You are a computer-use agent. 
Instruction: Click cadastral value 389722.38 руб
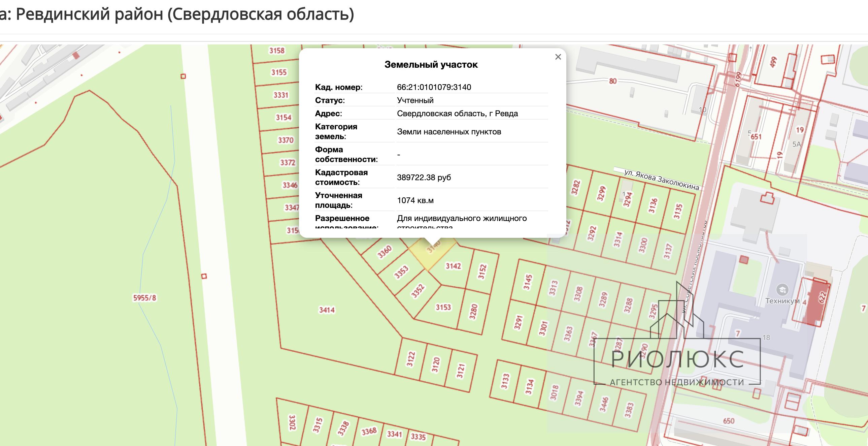424,178
